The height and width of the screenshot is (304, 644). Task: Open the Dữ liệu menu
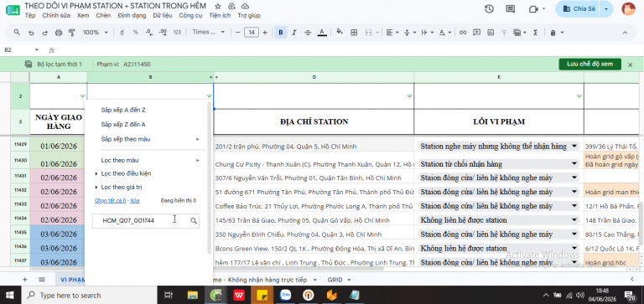click(163, 16)
